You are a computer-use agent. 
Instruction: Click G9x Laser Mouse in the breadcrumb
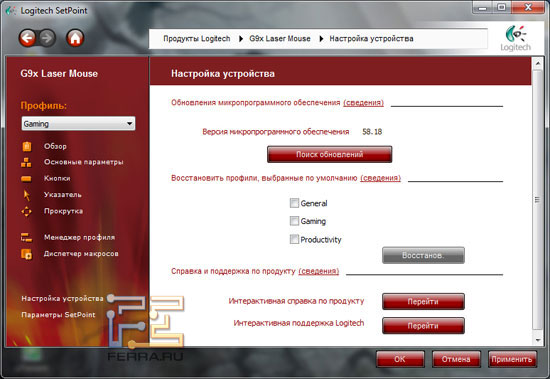coord(280,39)
